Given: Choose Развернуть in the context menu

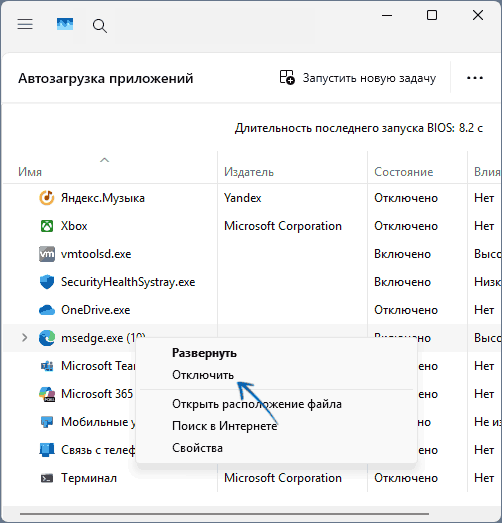Looking at the screenshot, I should point(204,353).
